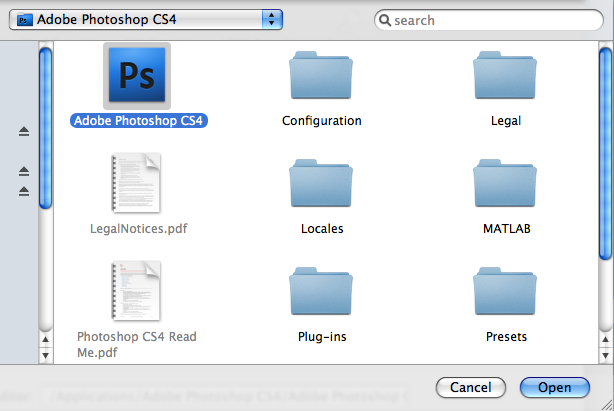Click the search input field
The image size is (614, 411).
click(489, 20)
